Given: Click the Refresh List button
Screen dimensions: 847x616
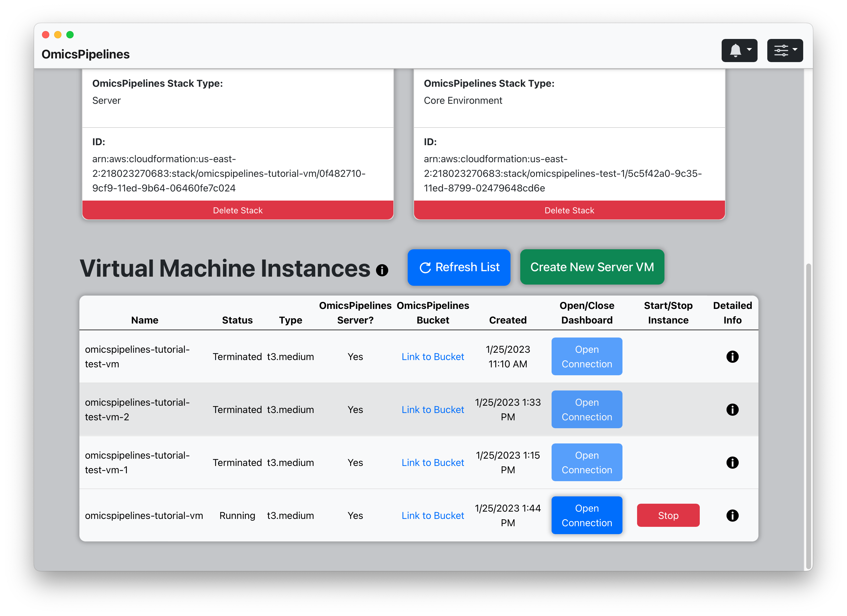Looking at the screenshot, I should [458, 267].
